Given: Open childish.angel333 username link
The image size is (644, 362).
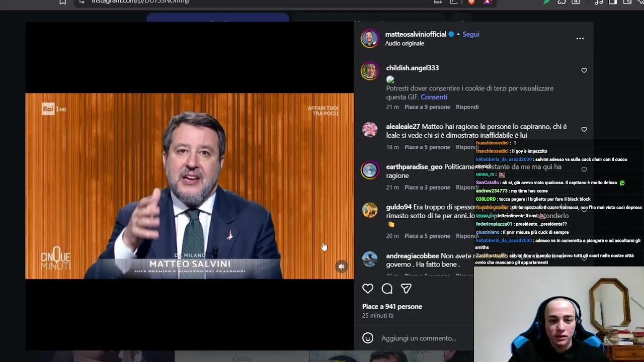Looking at the screenshot, I should coord(412,68).
